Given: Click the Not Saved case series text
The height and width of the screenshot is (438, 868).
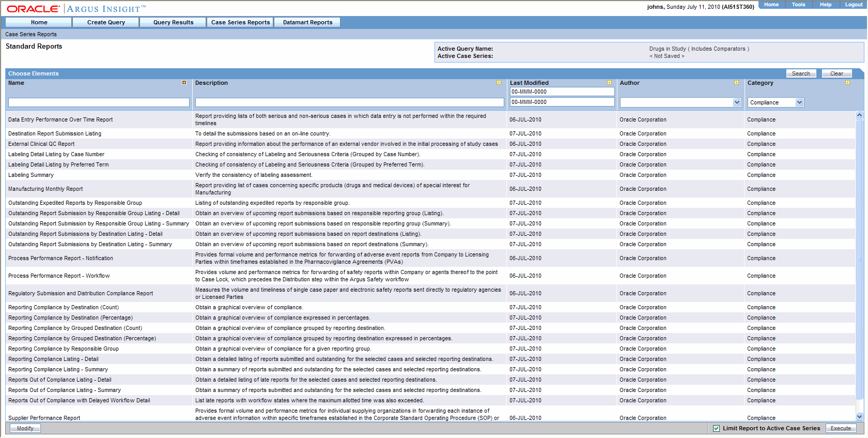Looking at the screenshot, I should point(667,56).
